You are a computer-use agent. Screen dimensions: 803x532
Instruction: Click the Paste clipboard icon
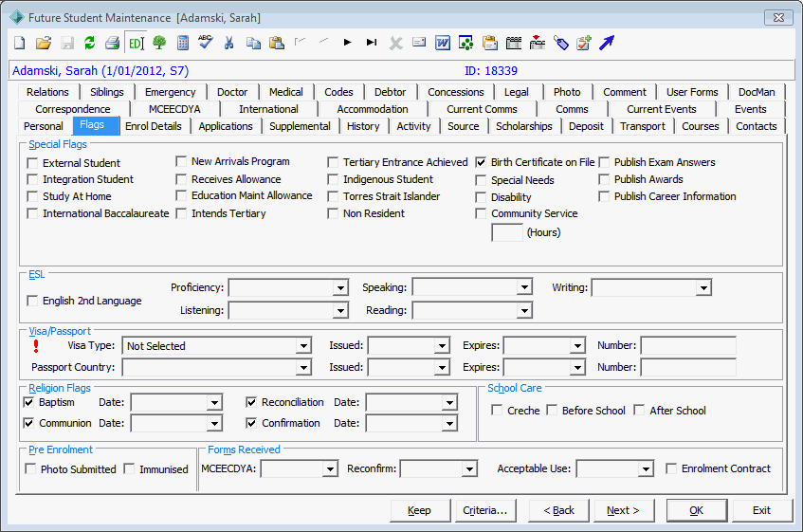277,43
